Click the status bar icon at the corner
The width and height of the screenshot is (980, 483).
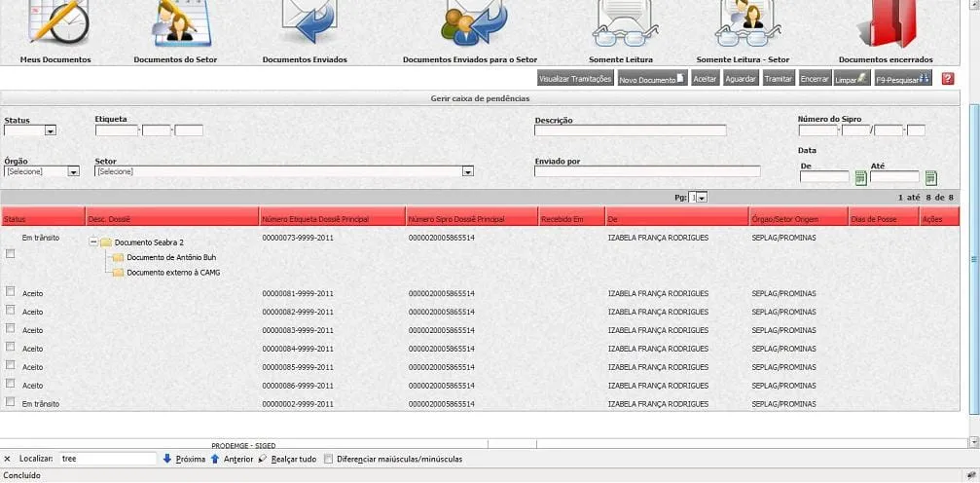point(971,475)
